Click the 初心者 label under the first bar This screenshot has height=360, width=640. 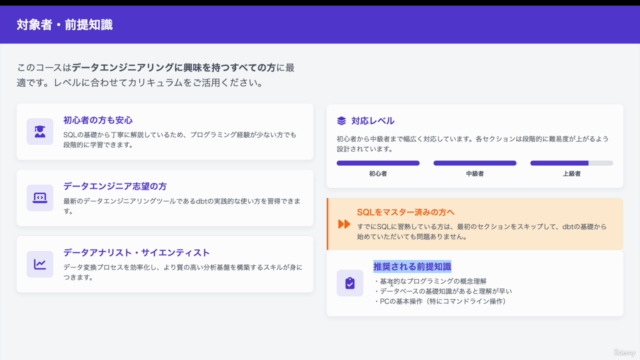click(378, 173)
